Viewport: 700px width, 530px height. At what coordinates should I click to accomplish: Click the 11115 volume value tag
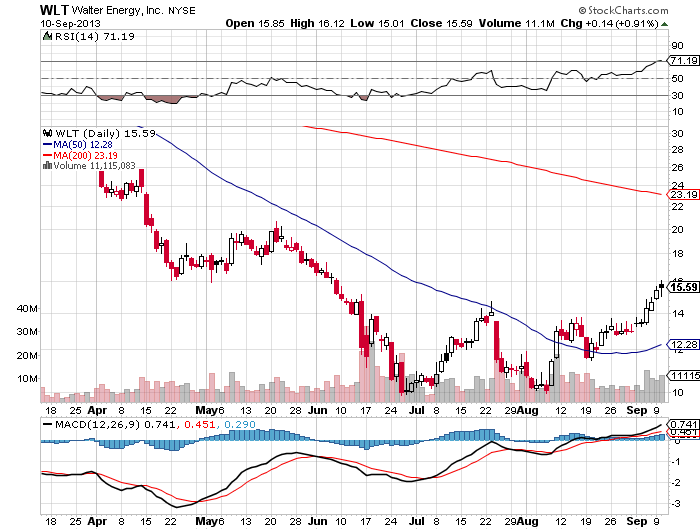point(683,376)
